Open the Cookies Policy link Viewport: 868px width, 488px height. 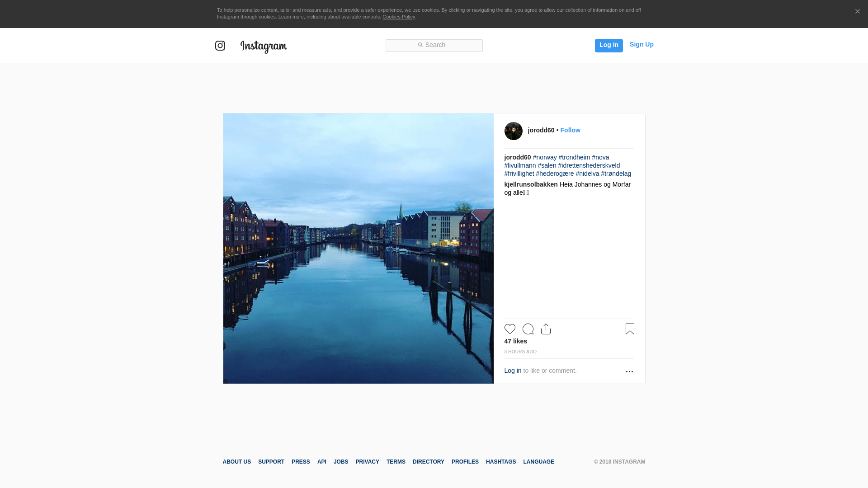(x=398, y=17)
